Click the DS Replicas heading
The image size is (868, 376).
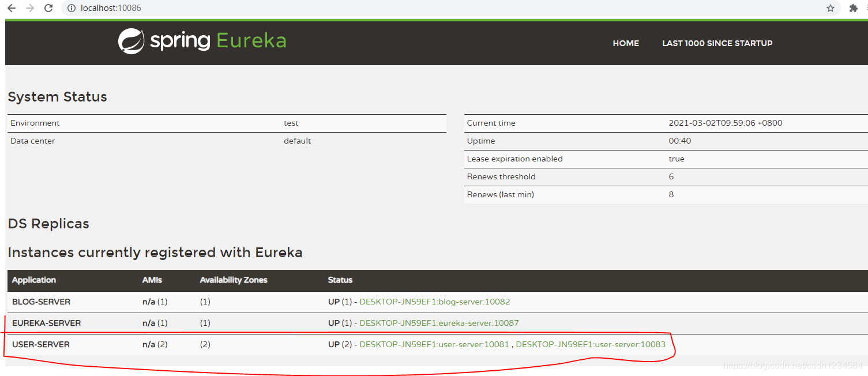48,224
